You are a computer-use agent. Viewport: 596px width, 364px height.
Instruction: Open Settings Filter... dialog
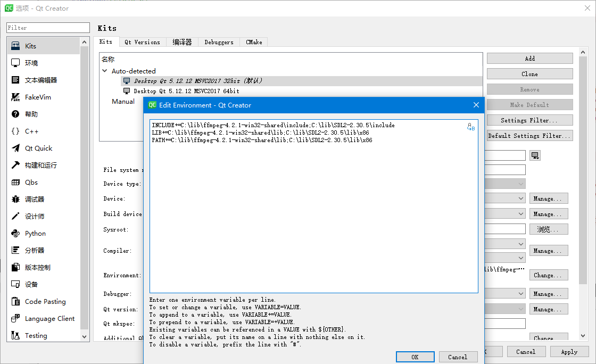point(530,120)
